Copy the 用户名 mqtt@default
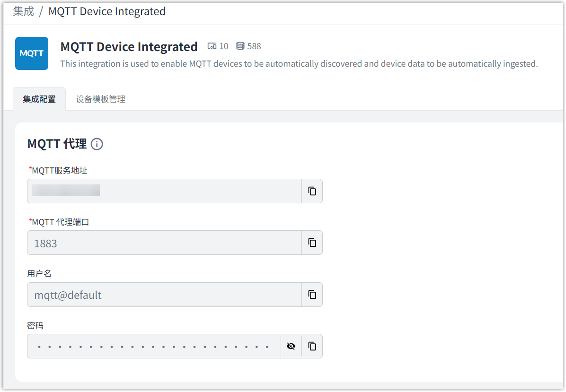 pyautogui.click(x=312, y=295)
